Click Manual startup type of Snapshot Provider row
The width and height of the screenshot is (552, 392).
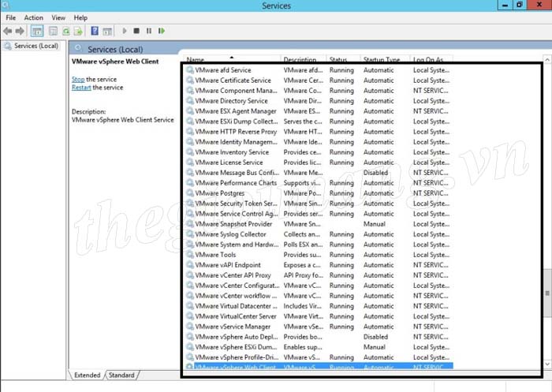point(375,224)
